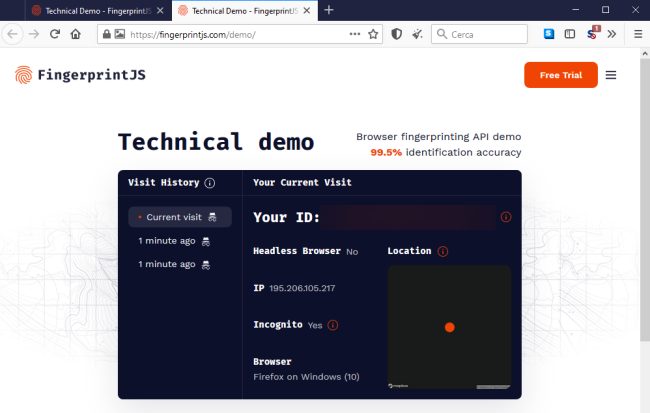Click the Incognito info icon
The width and height of the screenshot is (650, 413).
click(x=333, y=325)
